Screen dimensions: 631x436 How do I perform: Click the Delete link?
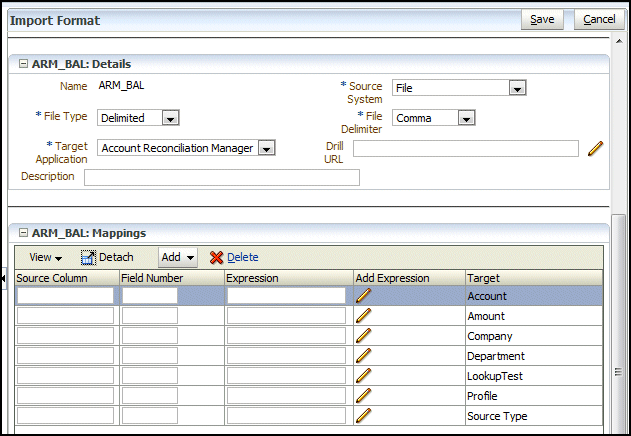click(243, 257)
